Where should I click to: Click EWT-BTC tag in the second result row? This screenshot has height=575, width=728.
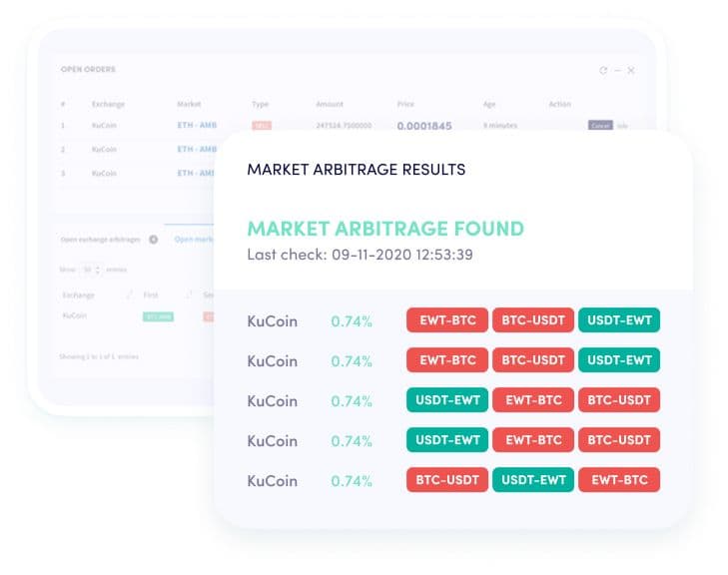(x=447, y=360)
